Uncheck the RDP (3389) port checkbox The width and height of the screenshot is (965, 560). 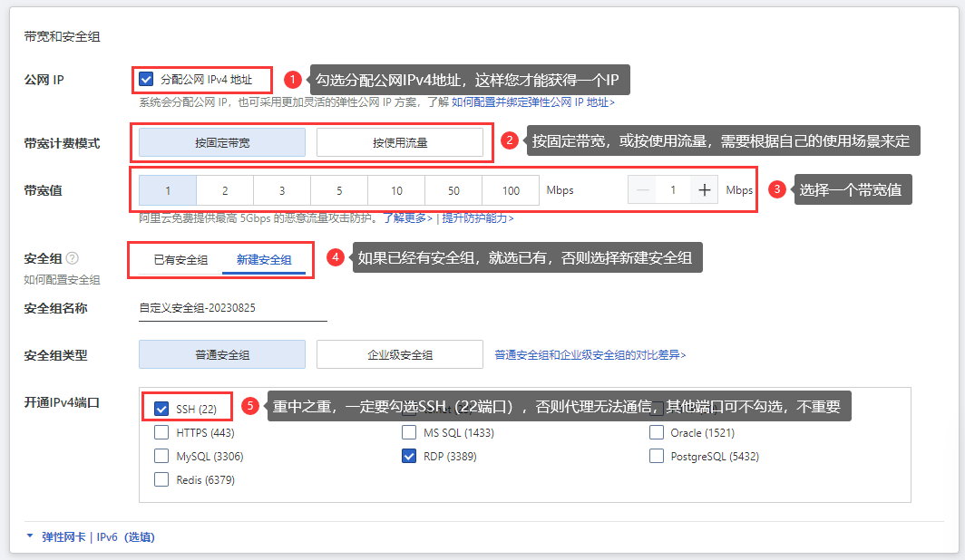point(409,457)
